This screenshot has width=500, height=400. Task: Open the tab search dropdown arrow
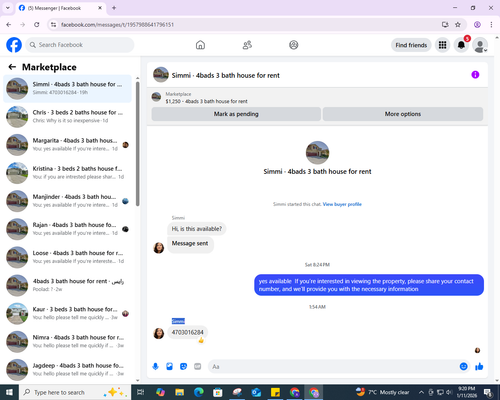pos(8,8)
